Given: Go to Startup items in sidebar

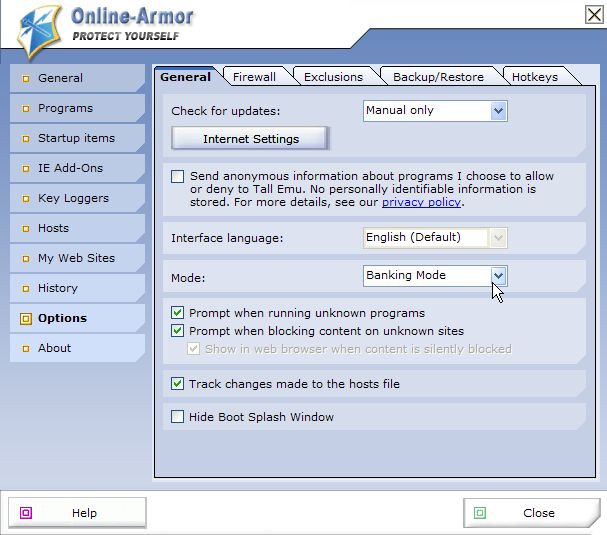Looking at the screenshot, I should [x=77, y=138].
